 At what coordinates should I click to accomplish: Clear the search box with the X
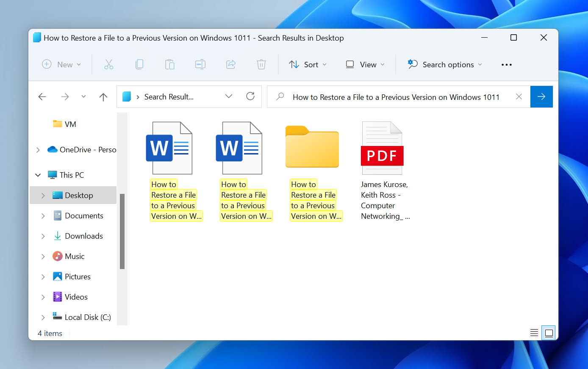(x=519, y=96)
